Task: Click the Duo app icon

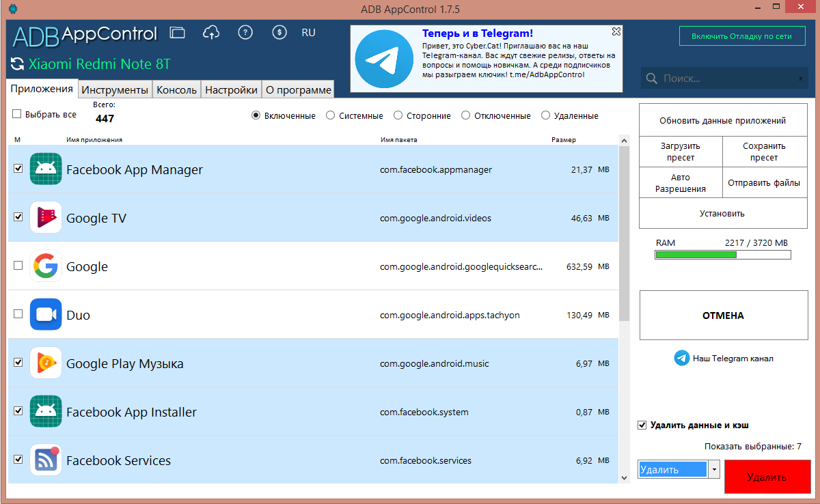Action: point(46,315)
